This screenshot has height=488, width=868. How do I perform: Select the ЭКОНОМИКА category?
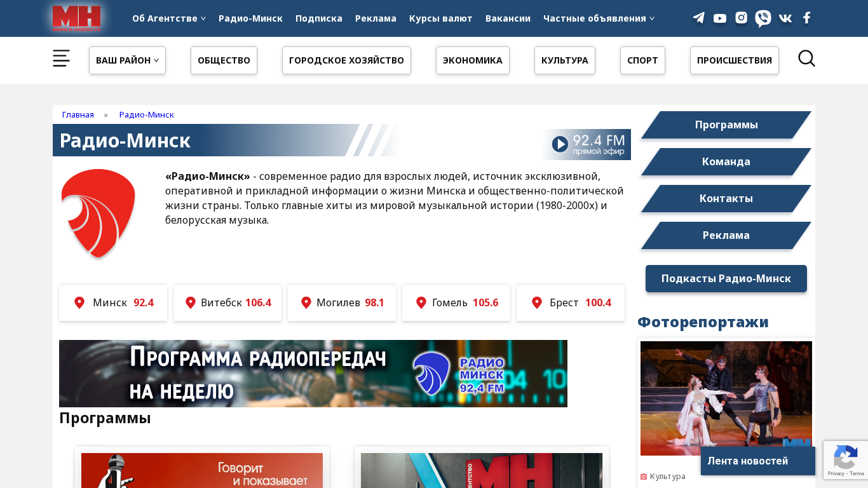473,60
